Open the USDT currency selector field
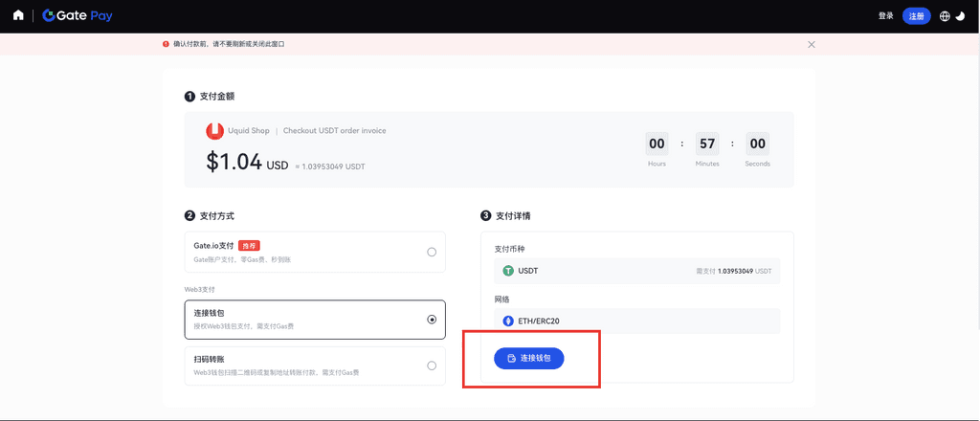This screenshot has height=421, width=980. click(636, 271)
